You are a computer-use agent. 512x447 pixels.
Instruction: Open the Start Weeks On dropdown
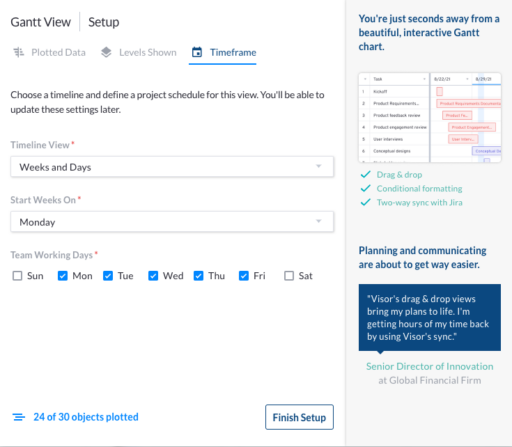point(172,222)
